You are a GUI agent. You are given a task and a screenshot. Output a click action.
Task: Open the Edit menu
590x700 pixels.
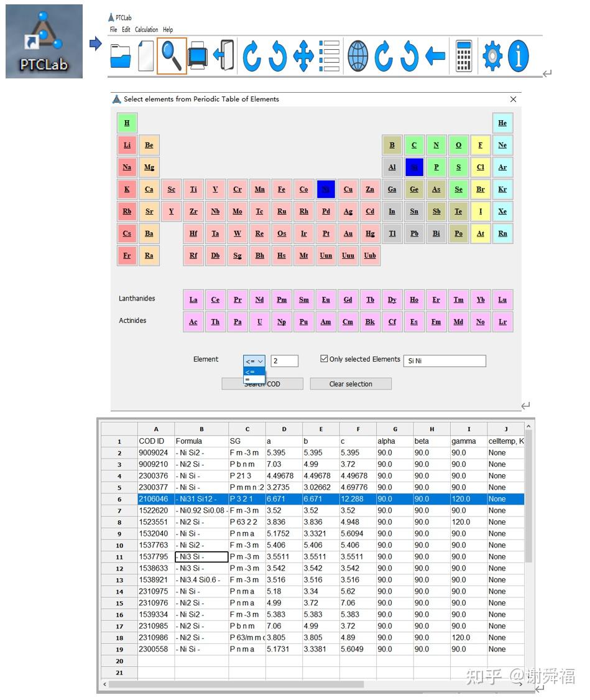126,29
